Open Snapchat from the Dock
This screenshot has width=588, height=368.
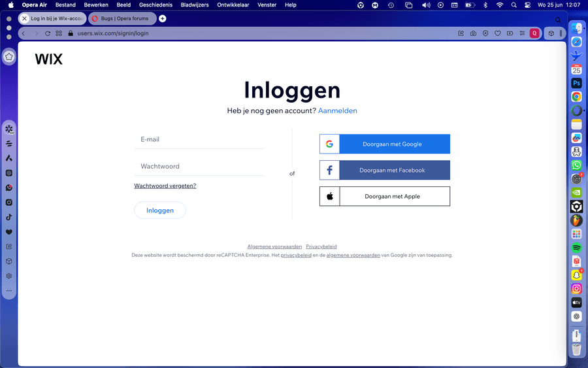tap(576, 275)
